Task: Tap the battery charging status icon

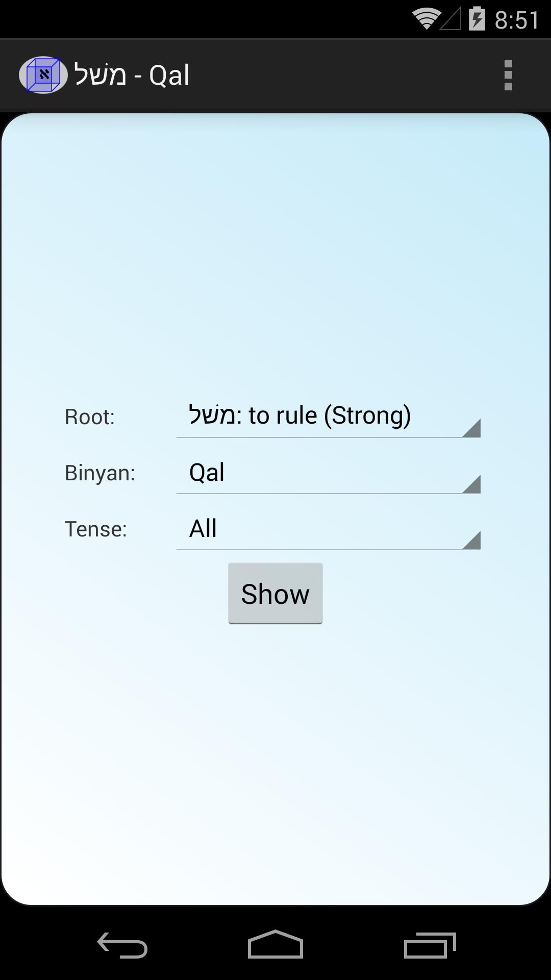Action: pyautogui.click(x=477, y=19)
